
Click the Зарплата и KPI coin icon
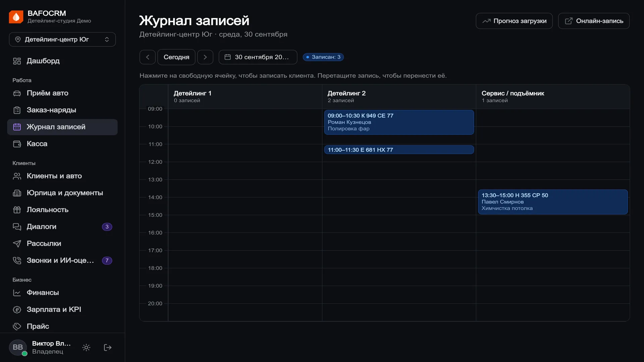pos(17,309)
